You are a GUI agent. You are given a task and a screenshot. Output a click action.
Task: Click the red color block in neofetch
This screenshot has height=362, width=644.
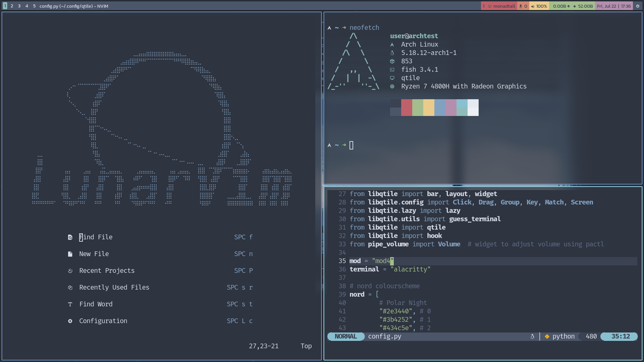(407, 108)
